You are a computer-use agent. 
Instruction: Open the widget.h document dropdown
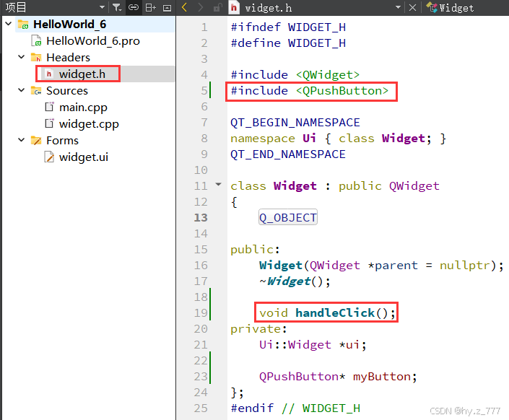pyautogui.click(x=398, y=7)
